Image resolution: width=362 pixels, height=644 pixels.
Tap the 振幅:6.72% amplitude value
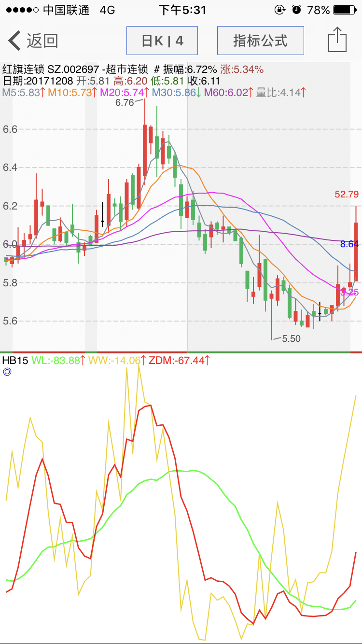tap(190, 69)
